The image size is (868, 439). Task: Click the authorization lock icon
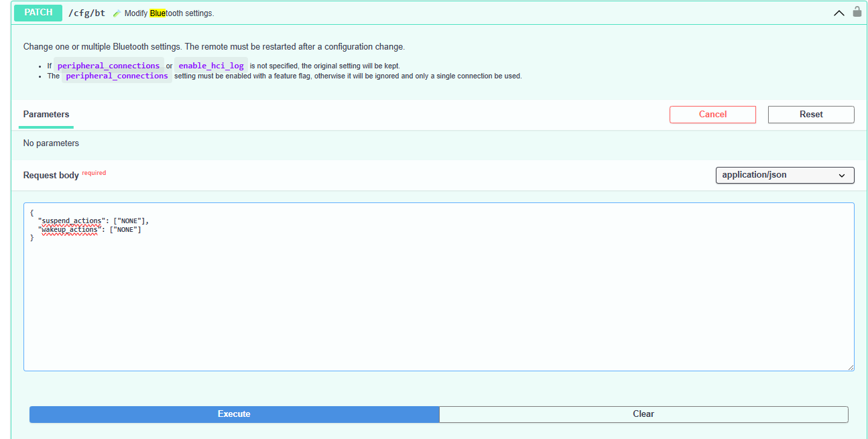857,12
